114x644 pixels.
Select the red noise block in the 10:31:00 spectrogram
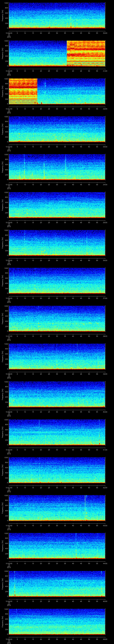tap(23, 91)
